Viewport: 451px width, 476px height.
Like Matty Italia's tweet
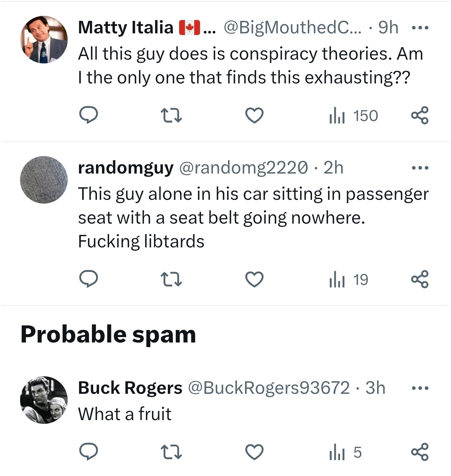click(x=254, y=116)
